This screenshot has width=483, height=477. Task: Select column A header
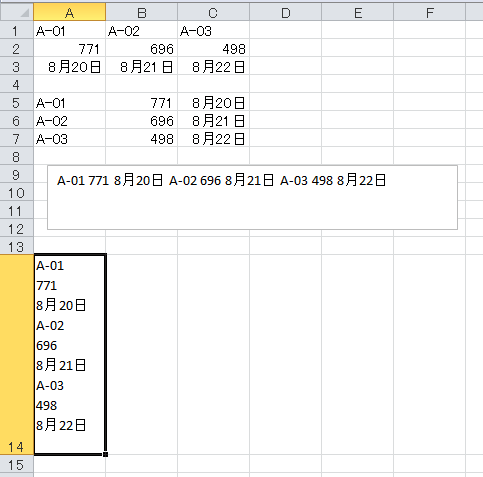click(x=70, y=12)
